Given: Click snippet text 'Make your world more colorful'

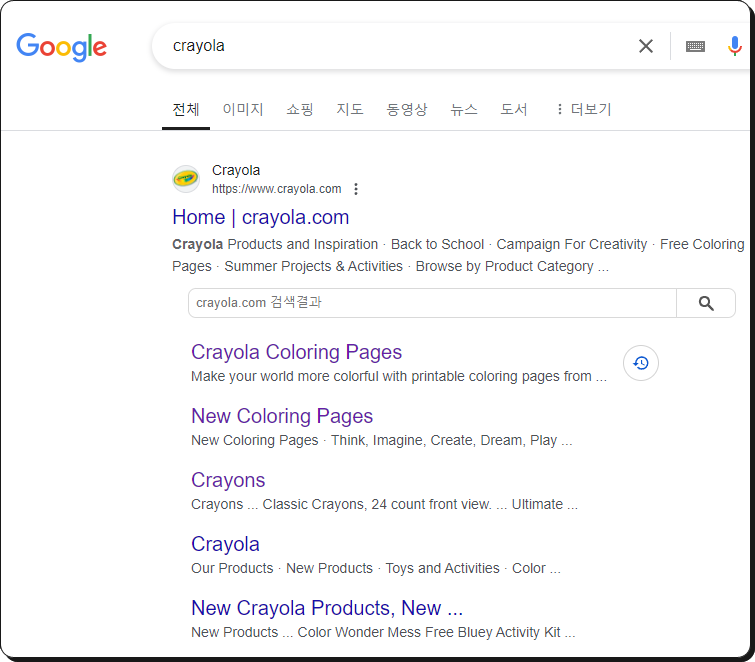Looking at the screenshot, I should click(x=287, y=376).
